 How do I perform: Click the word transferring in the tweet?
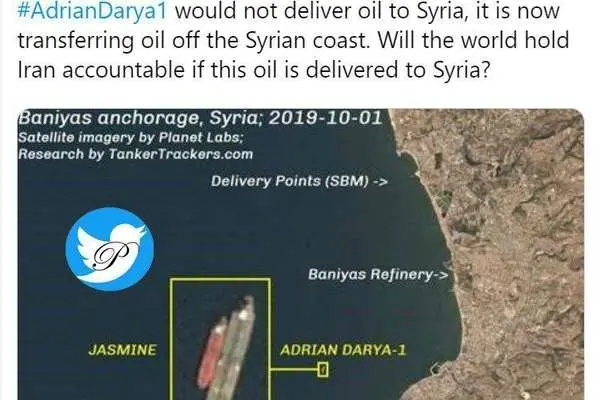point(76,41)
